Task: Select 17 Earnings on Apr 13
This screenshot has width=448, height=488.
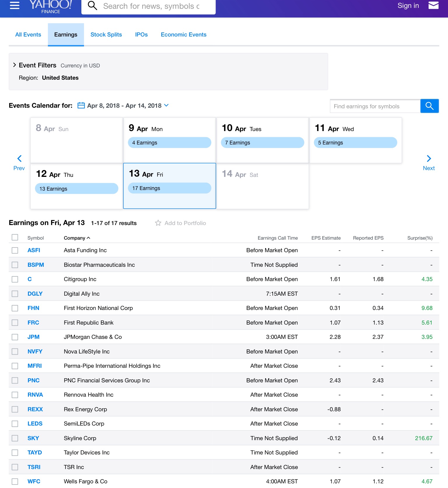Action: click(x=169, y=188)
